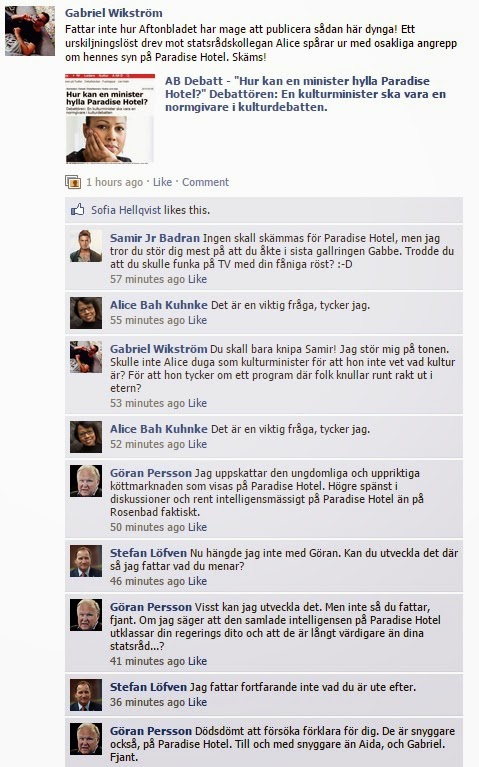Click Comment under the original post
The image size is (479, 767).
205,182
